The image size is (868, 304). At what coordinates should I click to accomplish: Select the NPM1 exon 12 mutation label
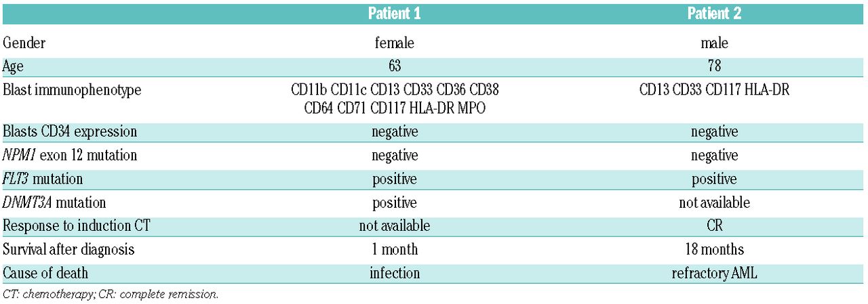[x=70, y=156]
